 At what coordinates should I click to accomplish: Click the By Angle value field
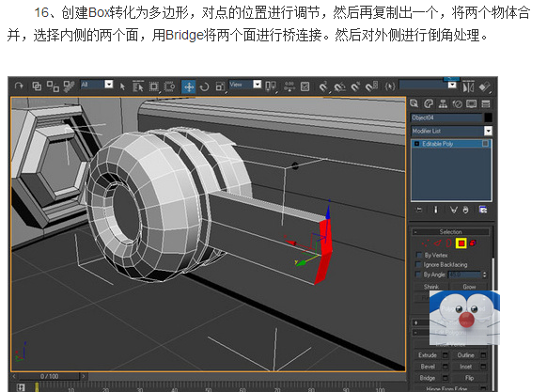[x=464, y=274]
